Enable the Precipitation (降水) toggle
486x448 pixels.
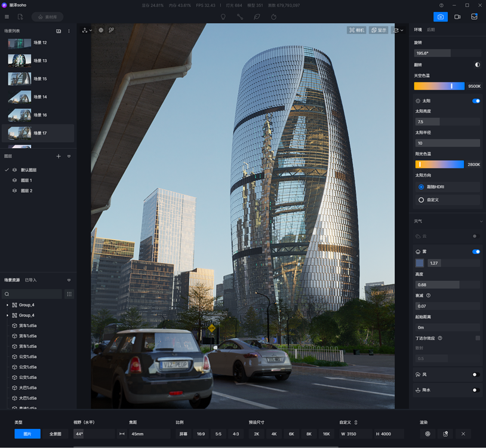coord(476,390)
